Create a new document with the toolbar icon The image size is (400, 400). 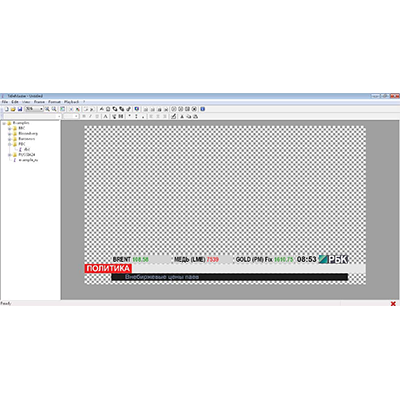click(x=6, y=109)
